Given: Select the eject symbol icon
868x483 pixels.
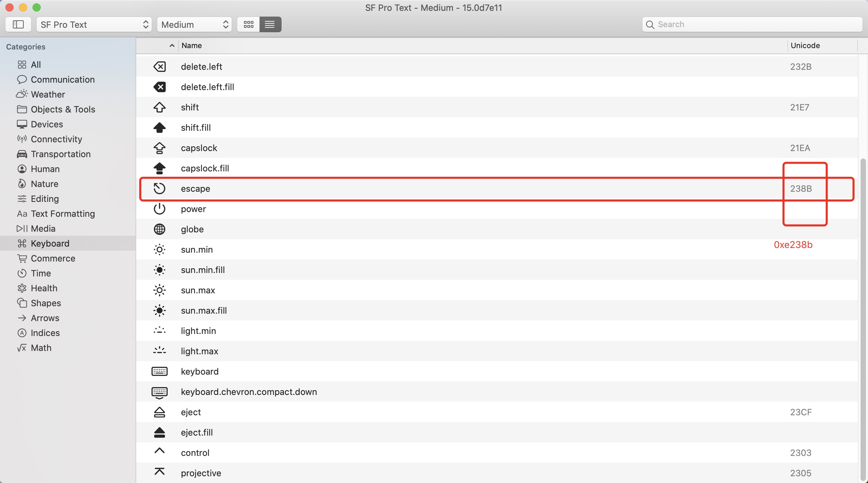Looking at the screenshot, I should pos(159,412).
